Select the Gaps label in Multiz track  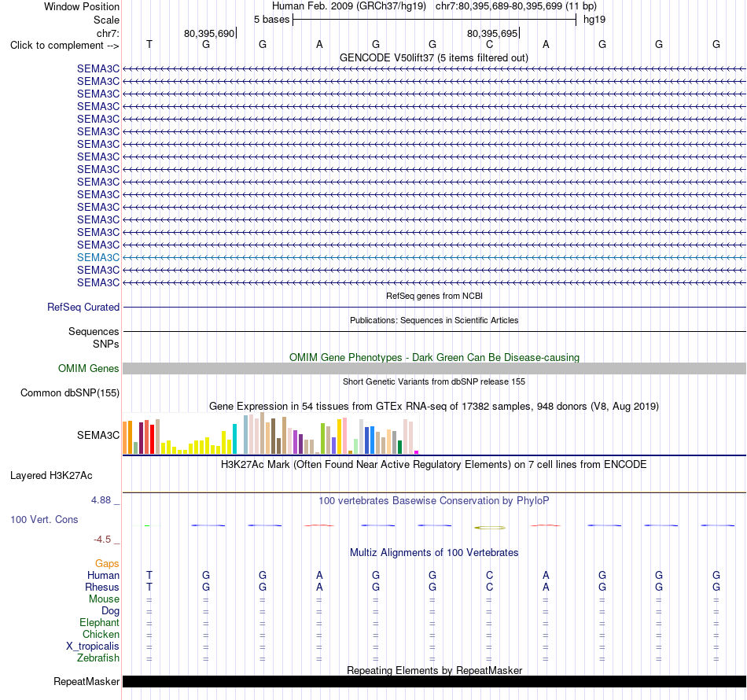click(x=107, y=564)
